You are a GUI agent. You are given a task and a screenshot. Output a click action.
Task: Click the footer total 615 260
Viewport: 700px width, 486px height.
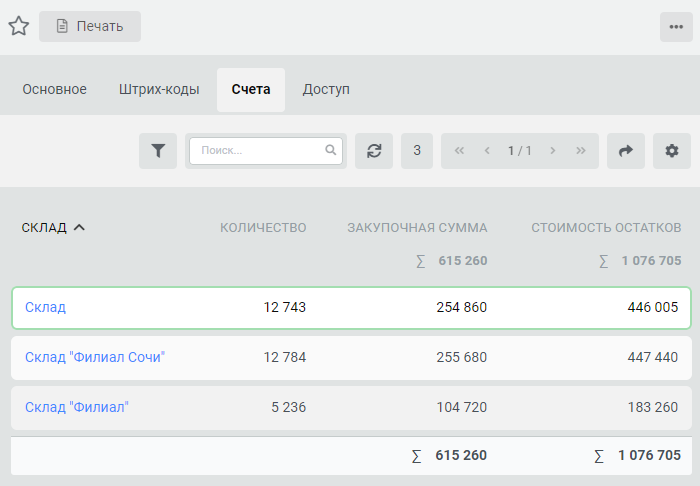(x=461, y=456)
